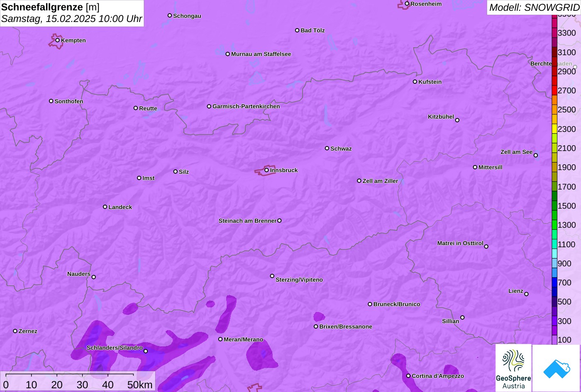Select the Schlanders/Silandro label

115,348
